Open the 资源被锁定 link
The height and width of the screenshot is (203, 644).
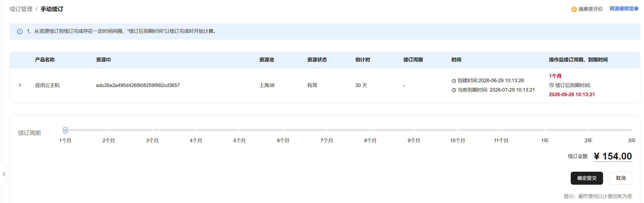(622, 9)
